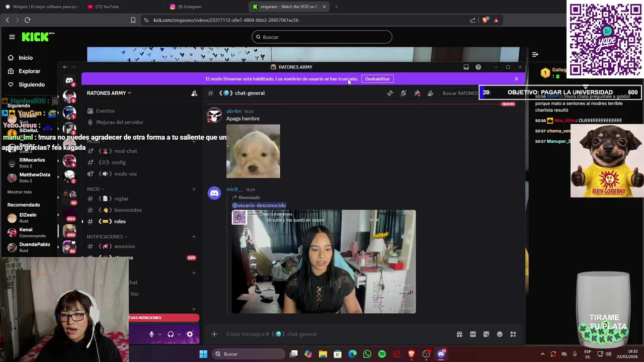The height and width of the screenshot is (362, 644).
Task: Open pinned messages icon
Action: 417,93
